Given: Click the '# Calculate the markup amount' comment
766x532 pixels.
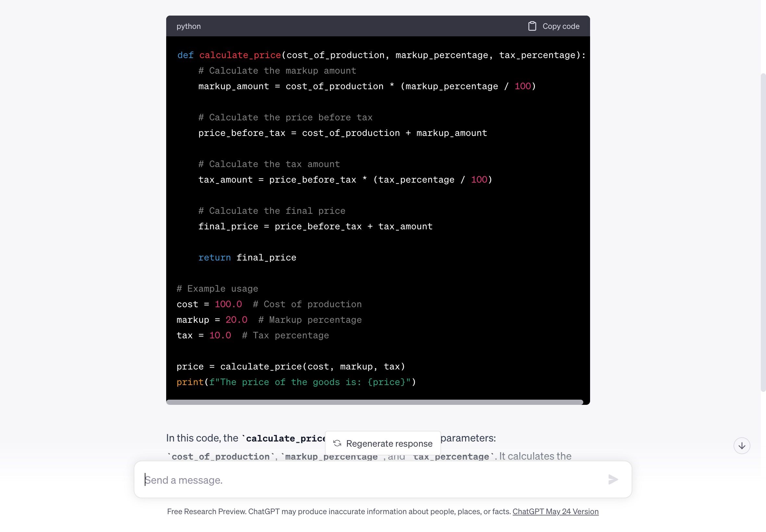Looking at the screenshot, I should click(277, 71).
